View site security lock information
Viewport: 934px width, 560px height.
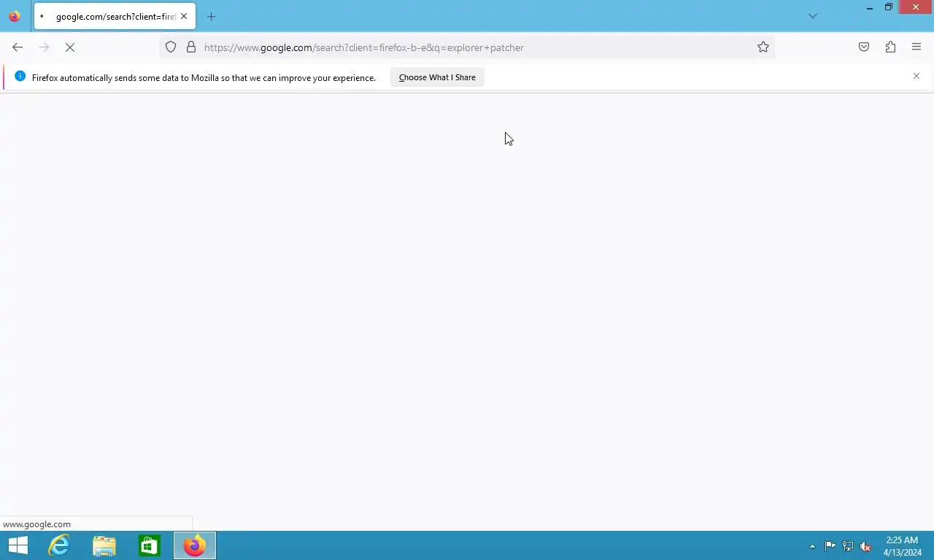(x=191, y=47)
